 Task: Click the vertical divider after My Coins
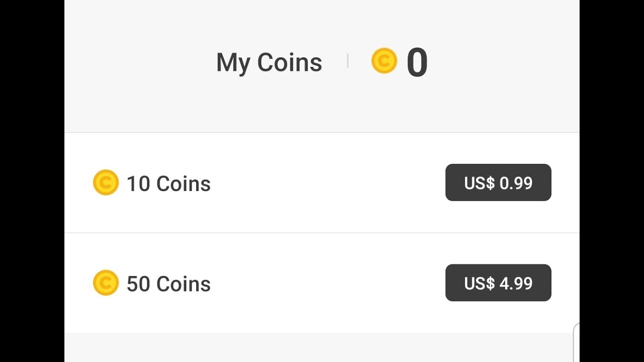pos(348,61)
